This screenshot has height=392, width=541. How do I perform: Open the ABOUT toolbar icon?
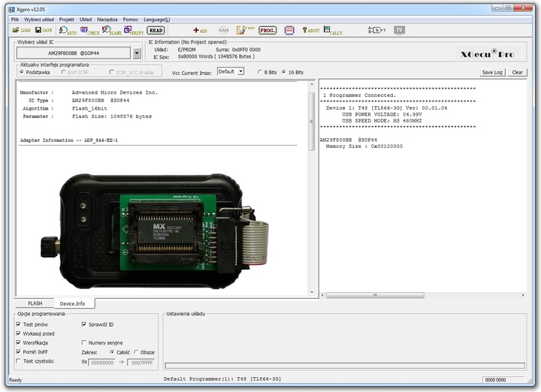coord(311,30)
